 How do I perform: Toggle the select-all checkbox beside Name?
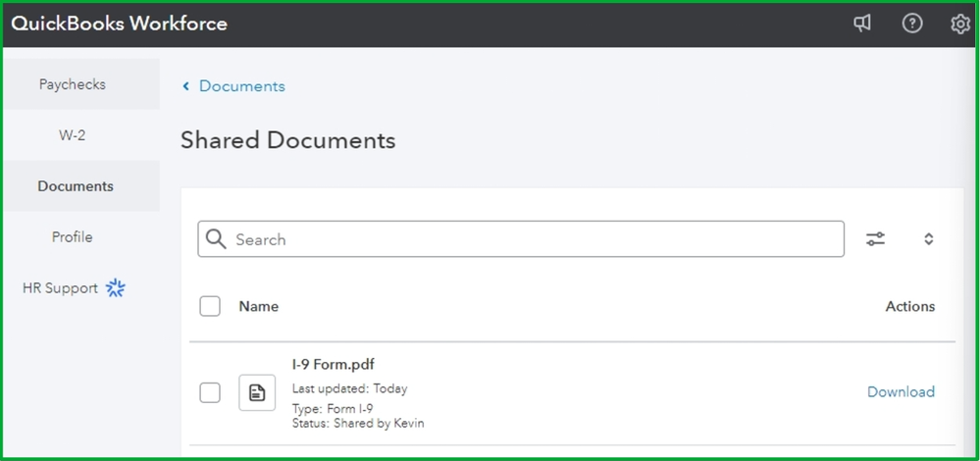pos(210,306)
